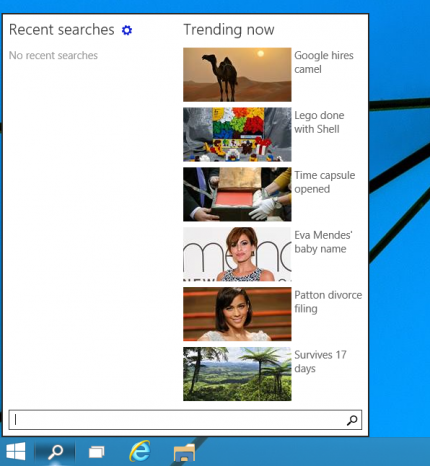Click 'Eva Mendes' baby name' headline

pos(323,242)
